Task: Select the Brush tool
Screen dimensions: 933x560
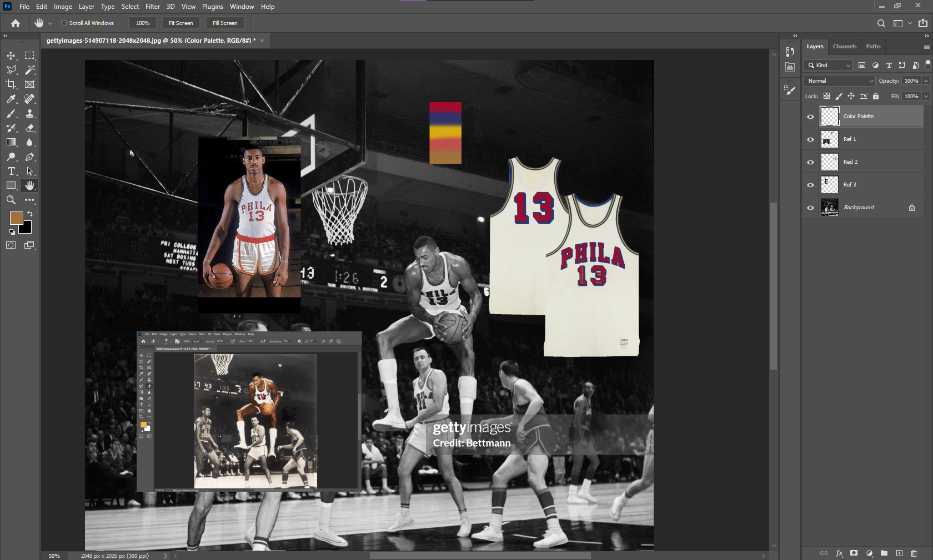Action: click(11, 113)
